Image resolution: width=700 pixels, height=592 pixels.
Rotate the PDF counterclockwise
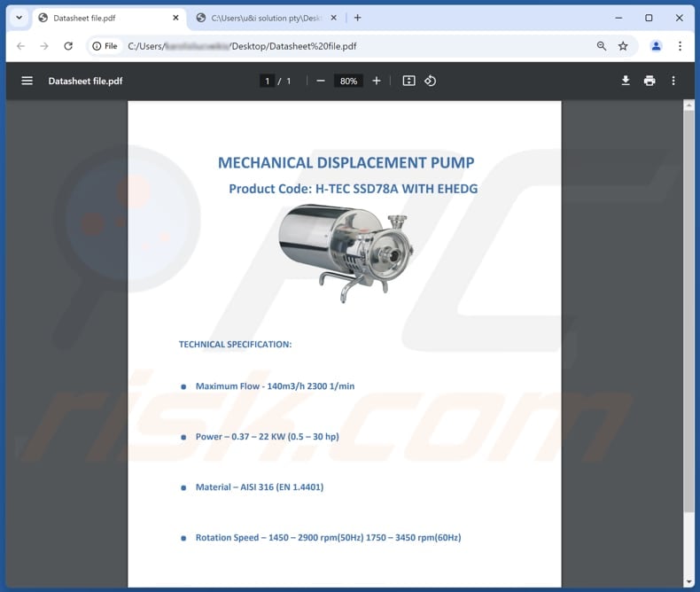[x=431, y=81]
